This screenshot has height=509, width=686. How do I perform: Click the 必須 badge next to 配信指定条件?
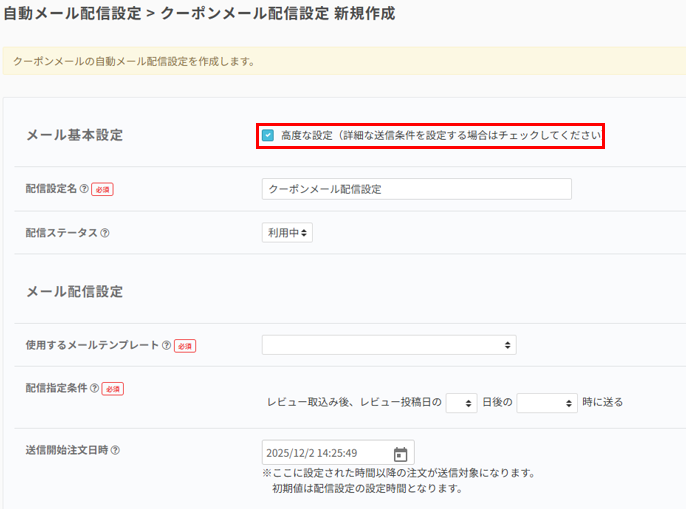point(113,388)
